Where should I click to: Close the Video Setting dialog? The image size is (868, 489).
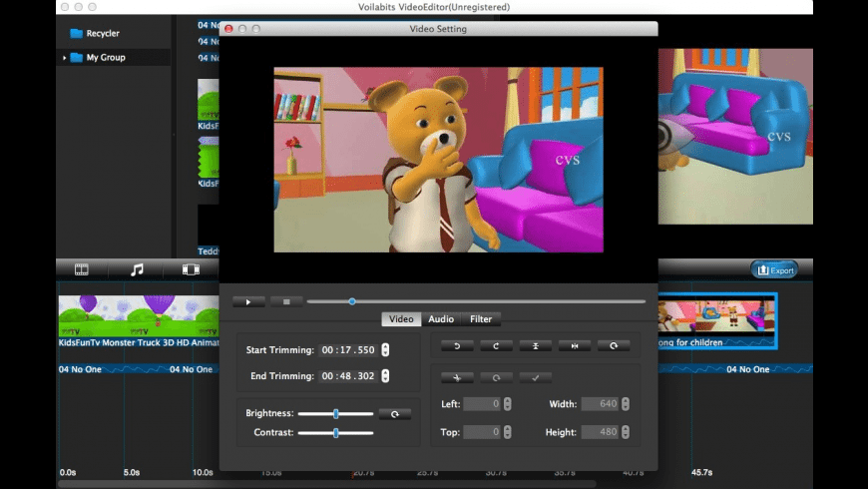pyautogui.click(x=228, y=29)
